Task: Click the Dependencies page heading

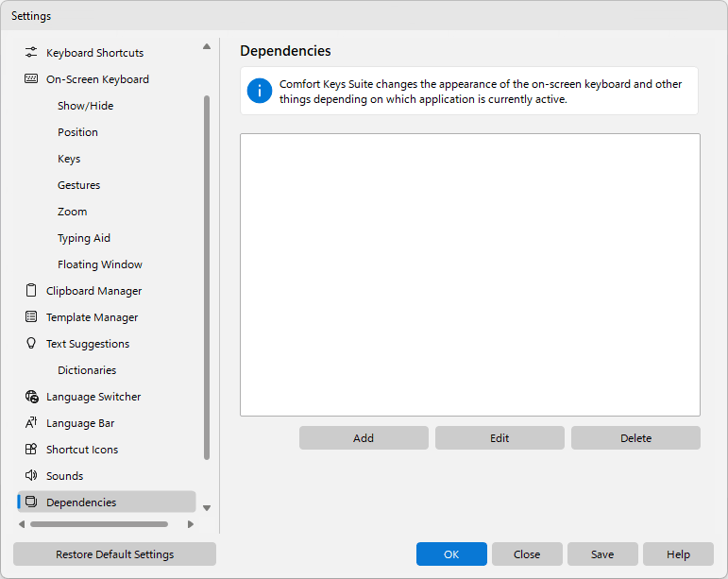Action: pos(285,51)
